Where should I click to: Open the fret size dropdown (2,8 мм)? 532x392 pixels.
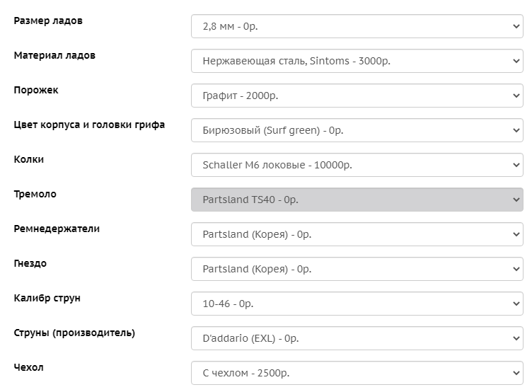[357, 27]
